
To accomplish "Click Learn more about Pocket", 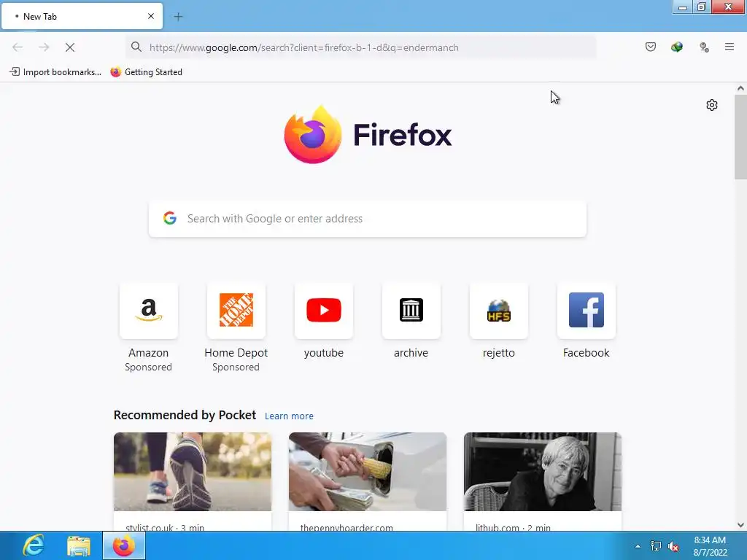I will [289, 416].
